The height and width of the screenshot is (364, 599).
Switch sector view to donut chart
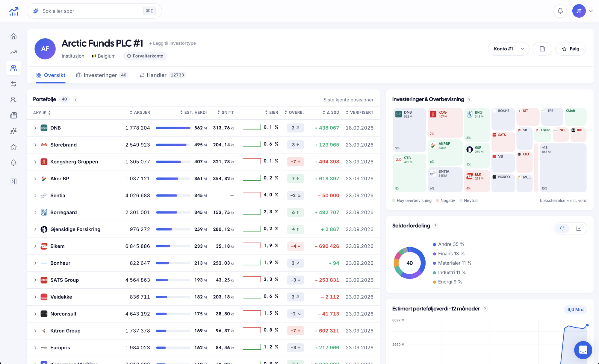[562, 229]
